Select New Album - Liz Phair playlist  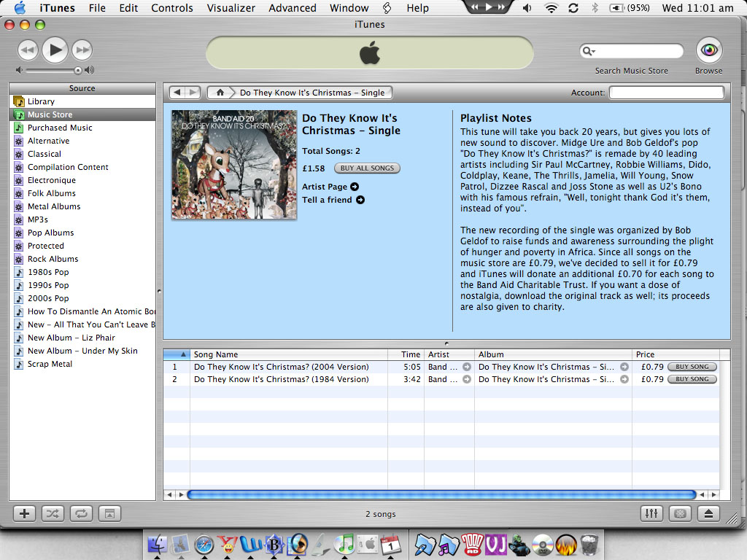coord(83,338)
